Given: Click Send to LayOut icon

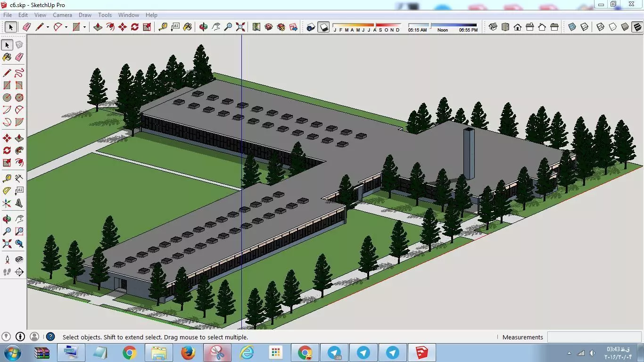Looking at the screenshot, I should point(293,27).
